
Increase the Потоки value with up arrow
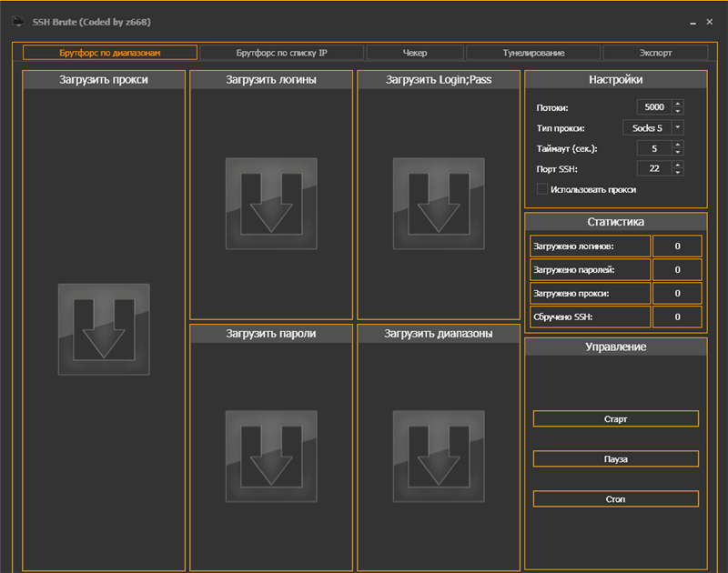[x=678, y=104]
